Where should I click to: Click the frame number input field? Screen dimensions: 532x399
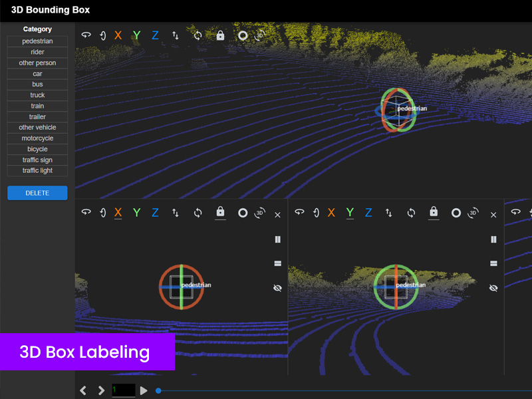(123, 390)
